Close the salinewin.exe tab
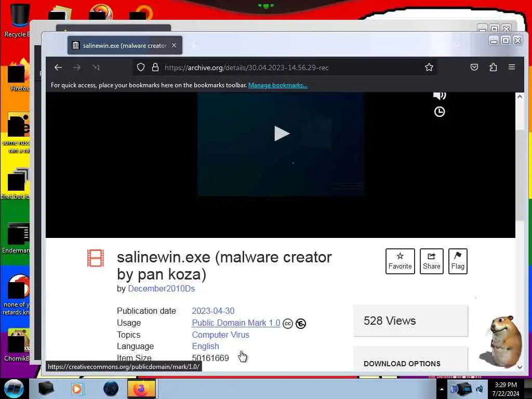This screenshot has height=399, width=532. 174,45
